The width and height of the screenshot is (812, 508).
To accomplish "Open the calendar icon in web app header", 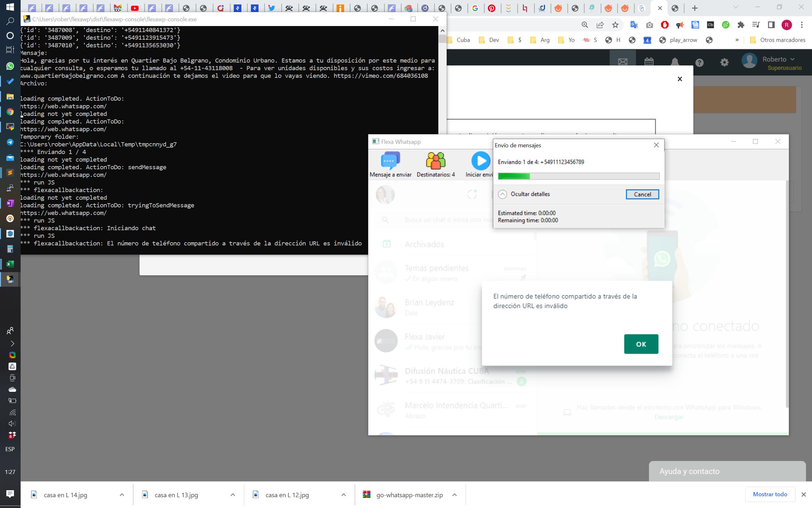I will pos(649,62).
